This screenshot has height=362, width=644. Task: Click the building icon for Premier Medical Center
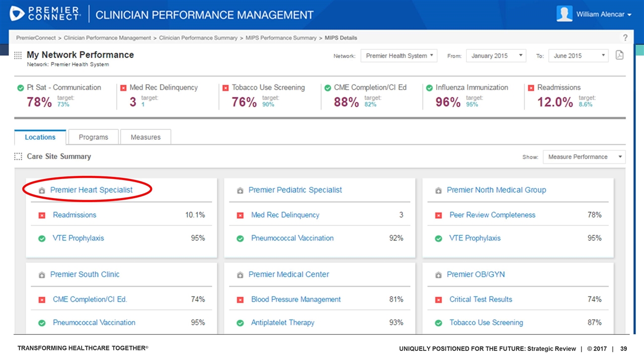coord(240,275)
